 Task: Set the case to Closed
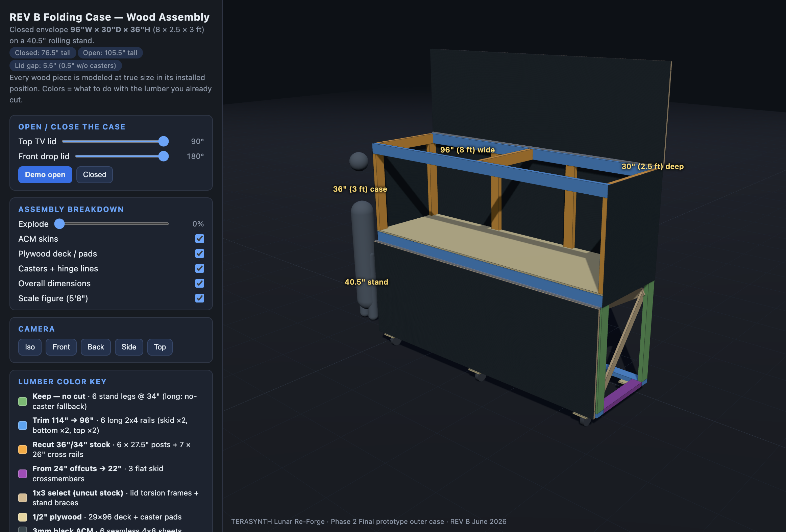(94, 174)
